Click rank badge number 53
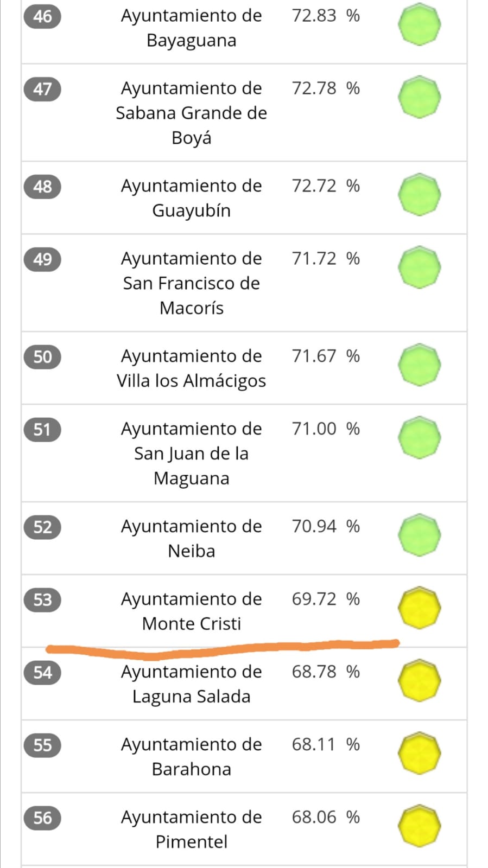The width and height of the screenshot is (488, 868). point(42,600)
